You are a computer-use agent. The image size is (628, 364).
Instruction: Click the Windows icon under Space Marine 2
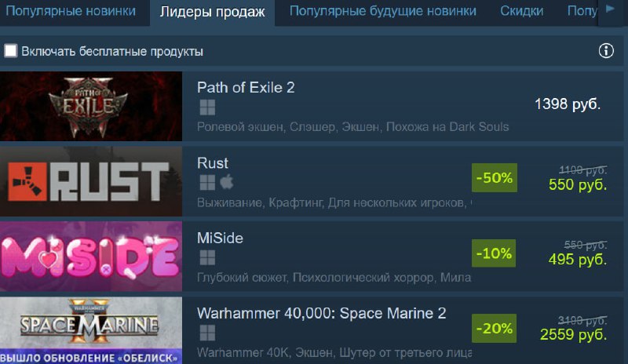[207, 333]
